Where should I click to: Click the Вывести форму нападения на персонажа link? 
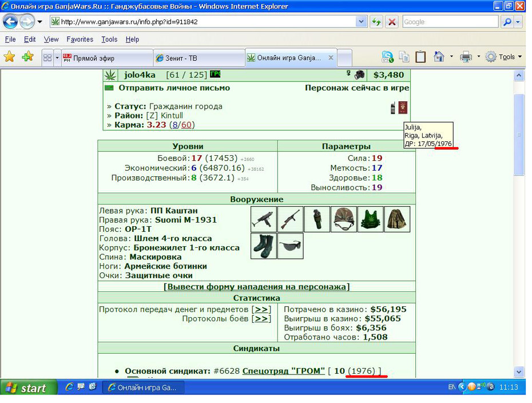256,287
